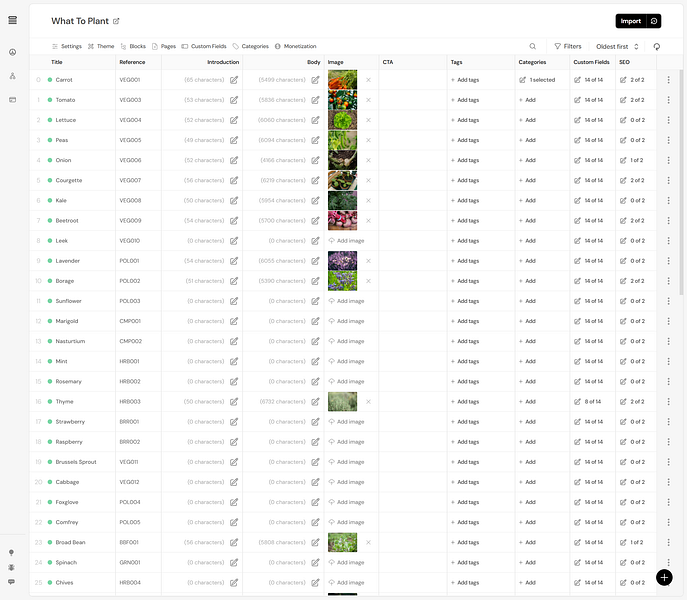Screen dimensions: 687x600
Task: Open the three-dot menu for the Broad Bean row
Action: pyautogui.click(x=668, y=542)
